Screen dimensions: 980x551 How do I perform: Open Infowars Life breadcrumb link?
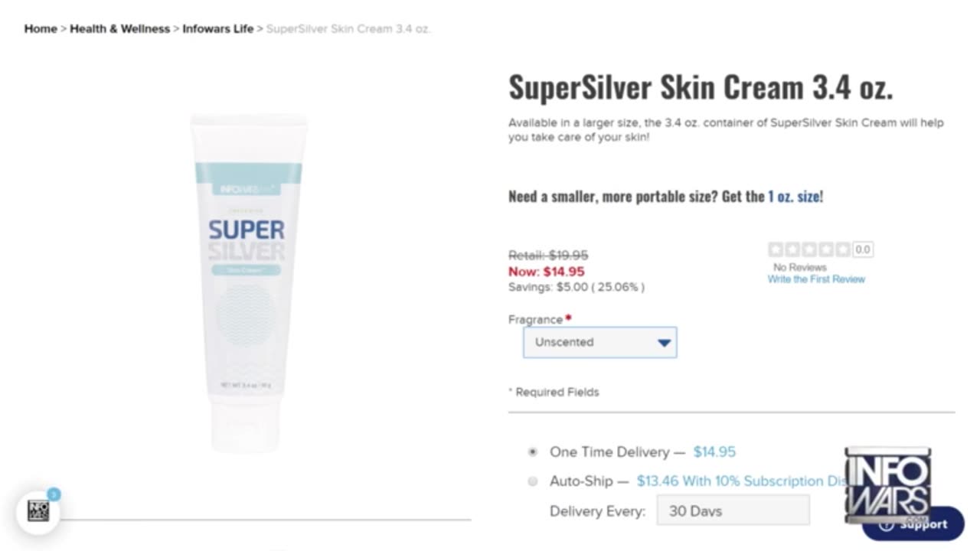[x=217, y=29]
